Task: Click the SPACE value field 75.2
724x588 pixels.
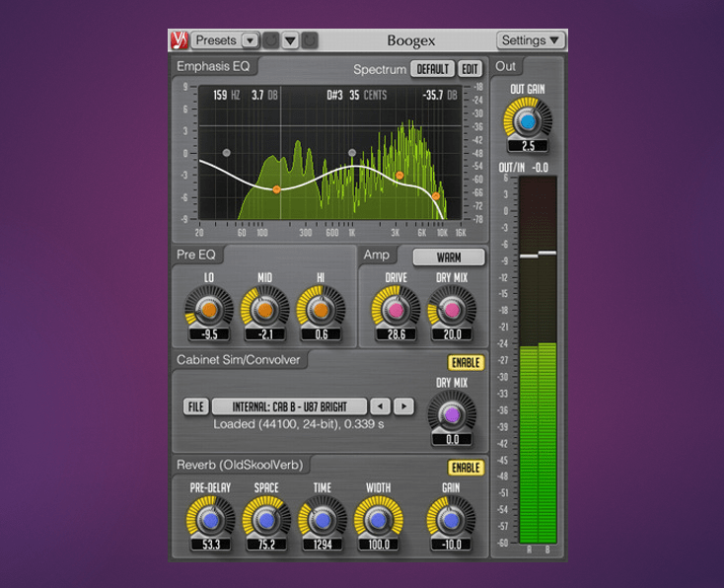Action: [x=267, y=545]
